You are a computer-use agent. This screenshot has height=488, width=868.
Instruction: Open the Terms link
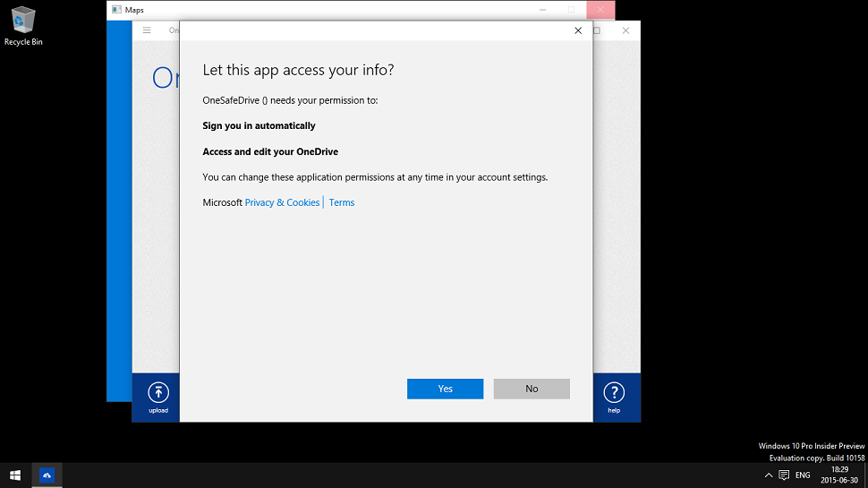click(342, 202)
